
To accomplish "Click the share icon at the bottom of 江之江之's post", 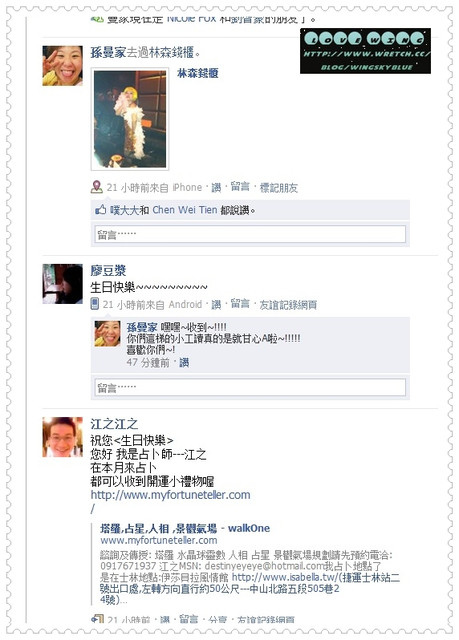I will (x=97, y=619).
